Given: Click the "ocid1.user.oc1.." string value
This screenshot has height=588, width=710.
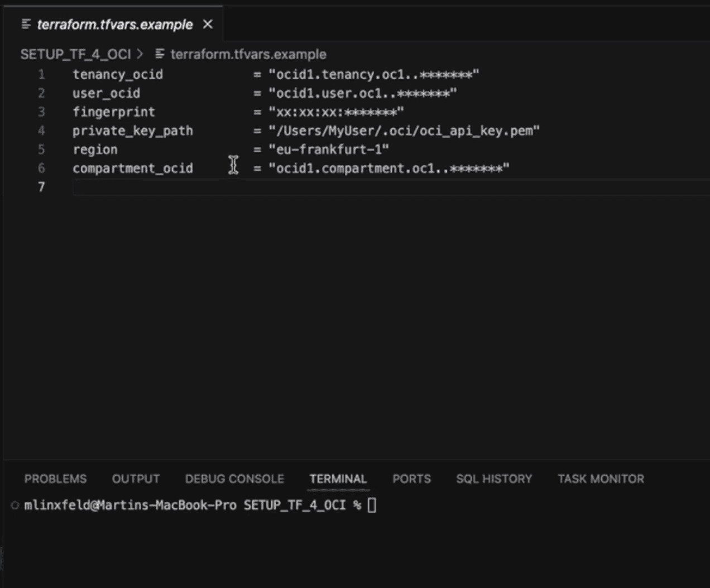Looking at the screenshot, I should click(x=362, y=93).
